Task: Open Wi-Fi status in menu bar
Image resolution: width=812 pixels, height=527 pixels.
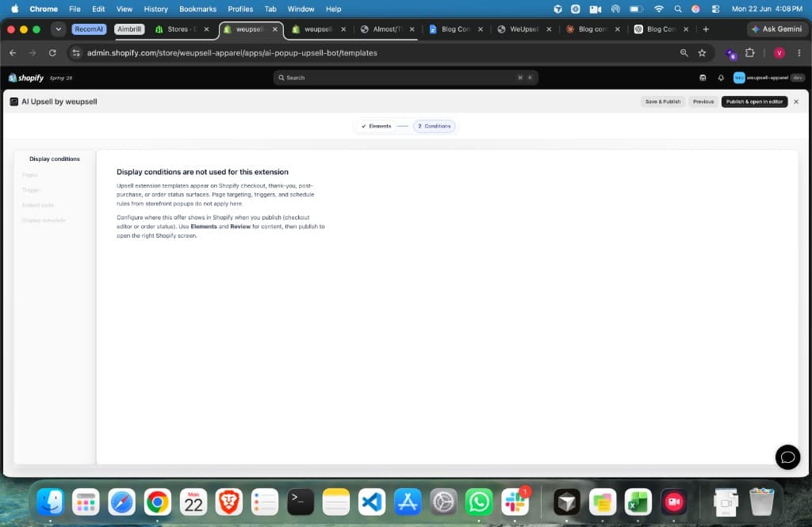Action: point(659,9)
